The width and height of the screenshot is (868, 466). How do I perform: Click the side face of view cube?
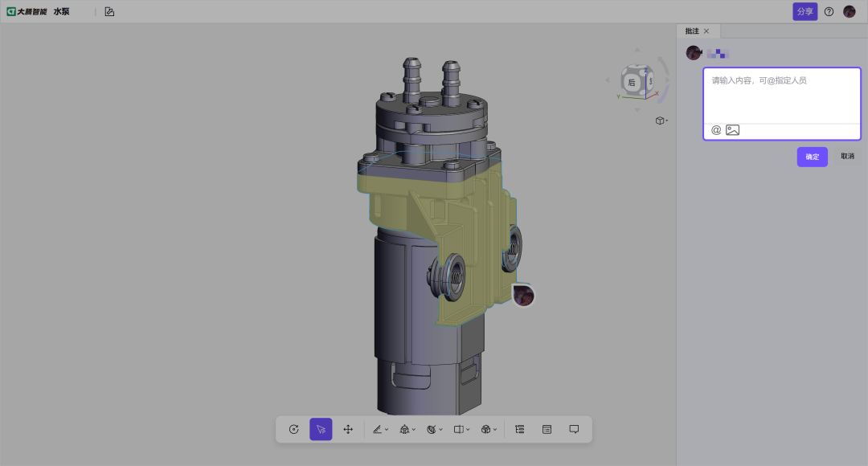pos(650,81)
